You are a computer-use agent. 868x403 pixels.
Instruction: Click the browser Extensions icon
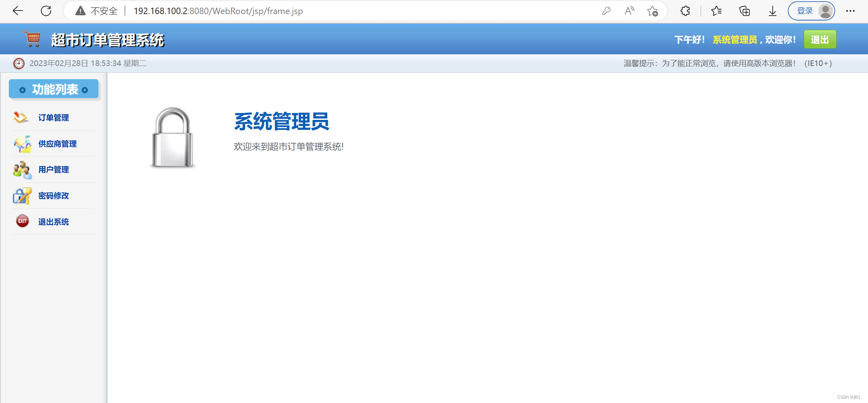(685, 11)
